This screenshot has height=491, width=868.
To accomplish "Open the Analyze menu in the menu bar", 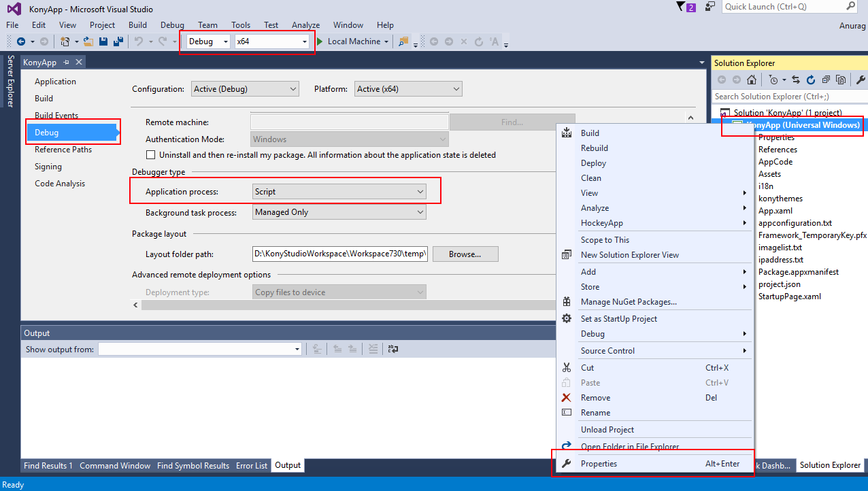I will (305, 25).
